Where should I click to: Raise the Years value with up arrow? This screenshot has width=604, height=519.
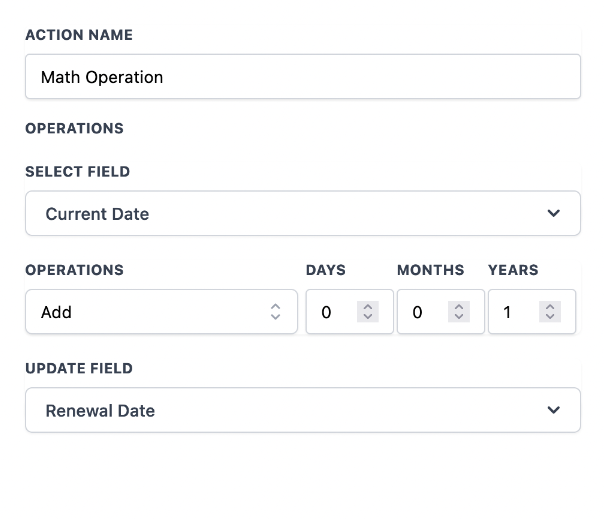click(550, 307)
